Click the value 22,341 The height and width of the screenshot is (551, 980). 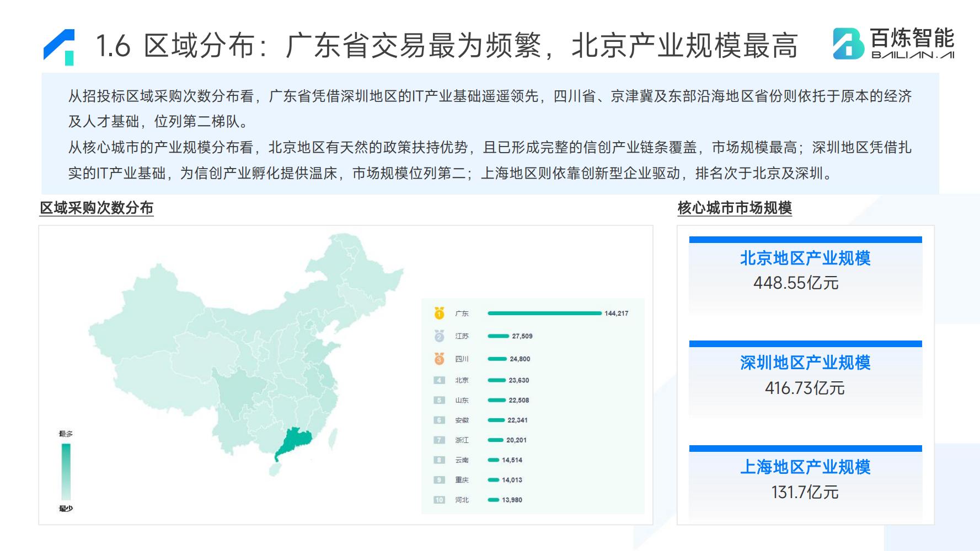(518, 420)
